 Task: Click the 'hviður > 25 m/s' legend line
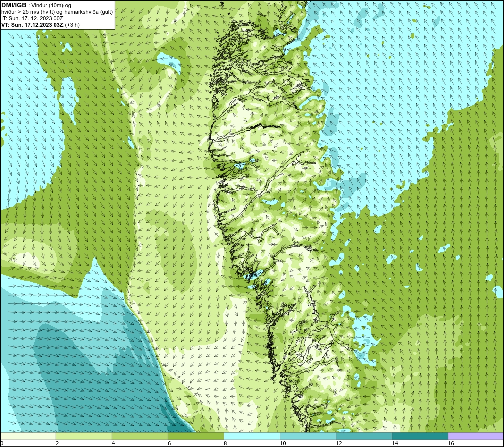click(x=57, y=12)
